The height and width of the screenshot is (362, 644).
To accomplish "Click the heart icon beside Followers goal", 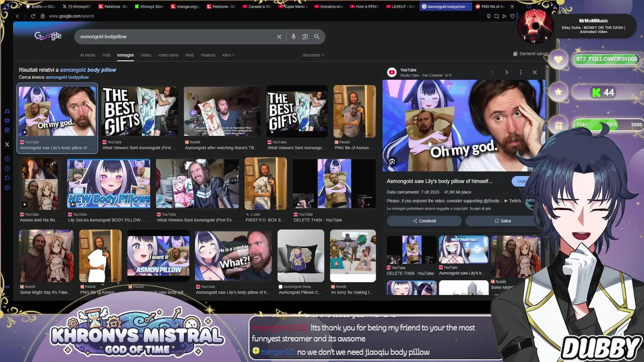I will 558,59.
